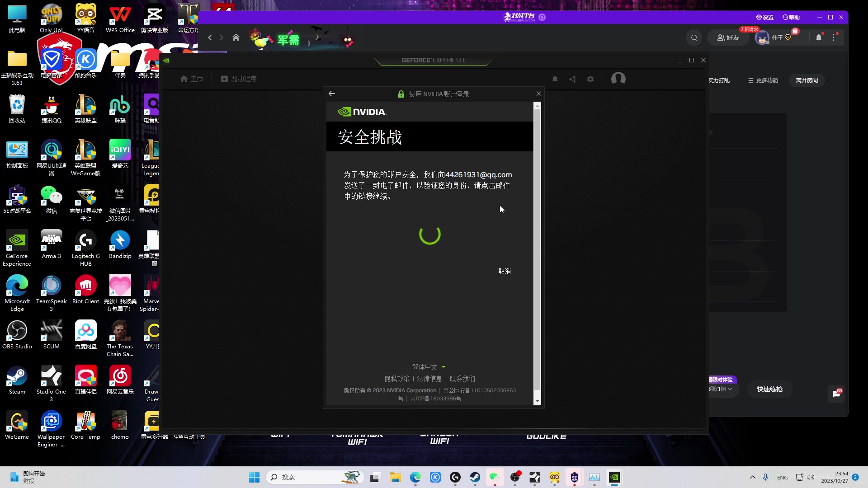Open the 法律信息 legal info link
Viewport: 868px width, 488px height.
pos(429,379)
